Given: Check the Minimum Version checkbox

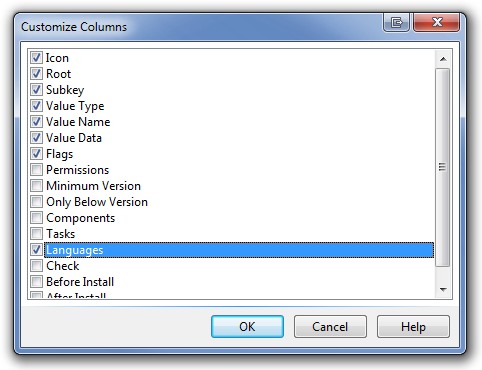Looking at the screenshot, I should click(x=36, y=186).
